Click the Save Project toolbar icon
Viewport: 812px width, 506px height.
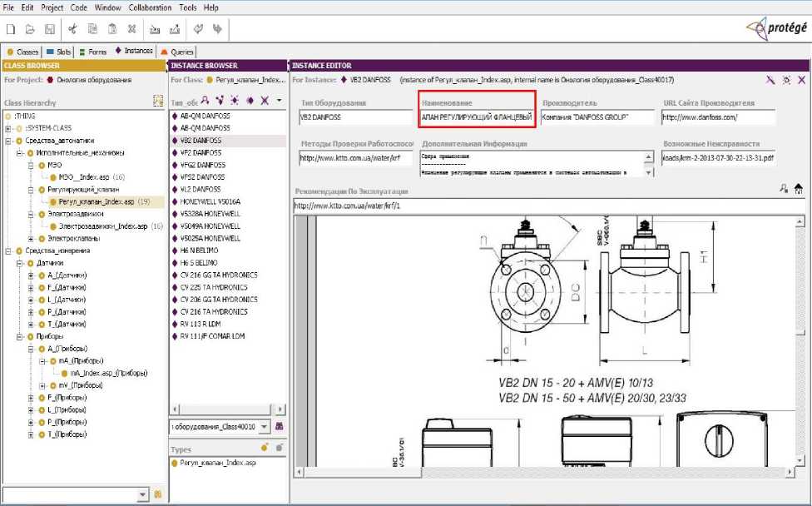pyautogui.click(x=50, y=29)
